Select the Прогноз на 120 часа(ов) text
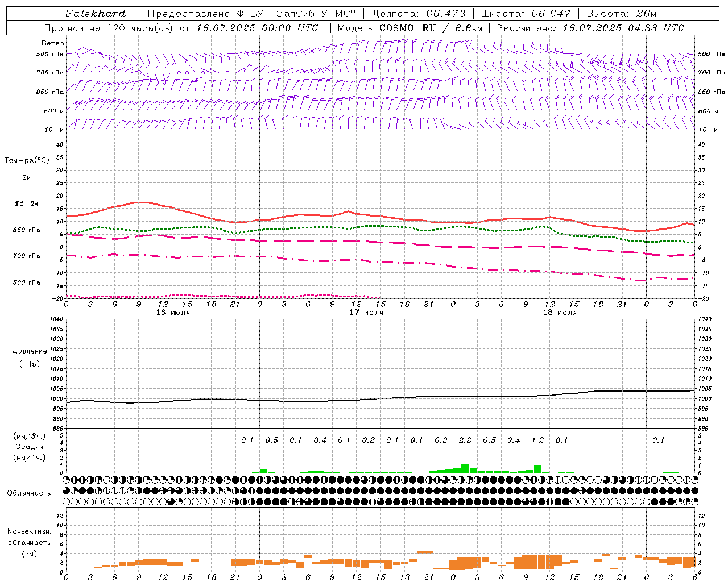The image size is (728, 582). click(x=110, y=28)
